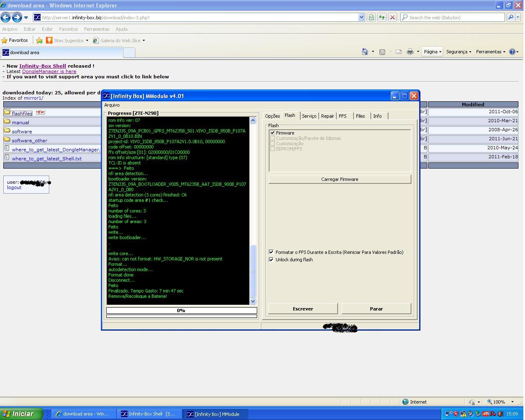Toggle Unlock during flash checkbox

pos(271,260)
